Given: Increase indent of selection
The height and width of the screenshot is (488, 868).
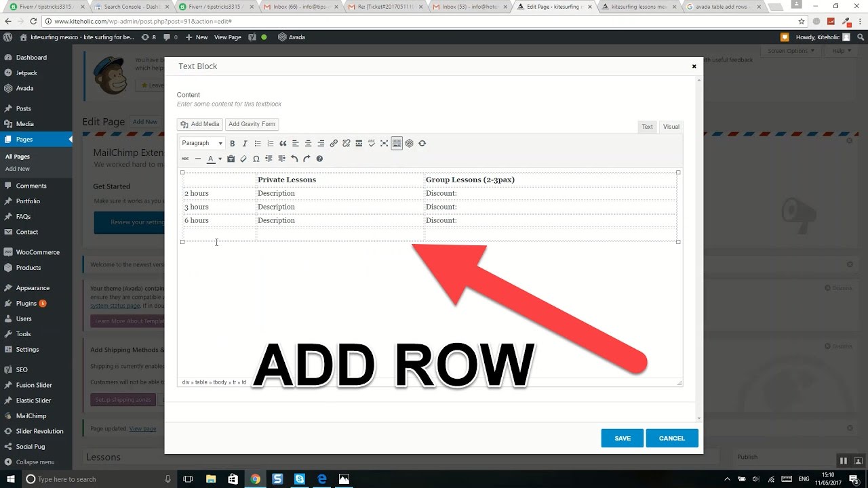Looking at the screenshot, I should pos(281,159).
